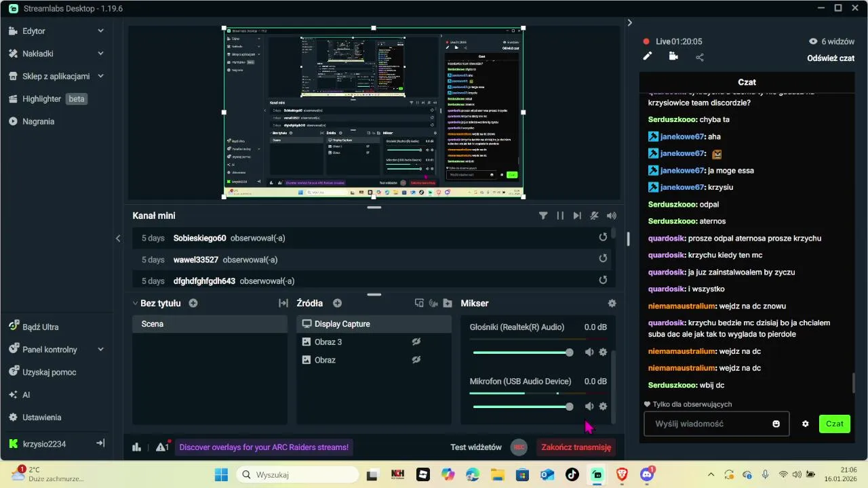Collapse the left panel arrow beside Kanał mini
The height and width of the screenshot is (488, 868).
click(x=118, y=239)
